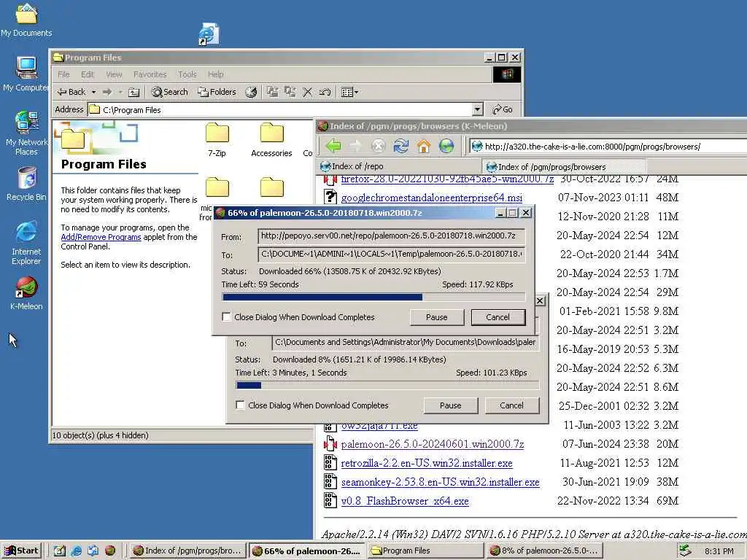Open K-Meleon from quick launch bar
The width and height of the screenshot is (747, 560).
[x=110, y=551]
